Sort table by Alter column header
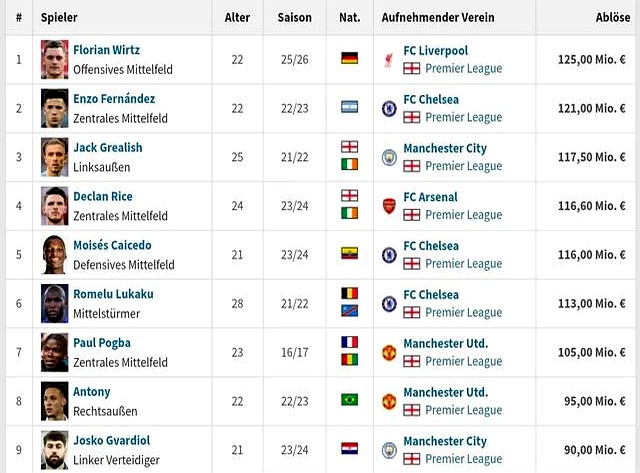 [237, 18]
